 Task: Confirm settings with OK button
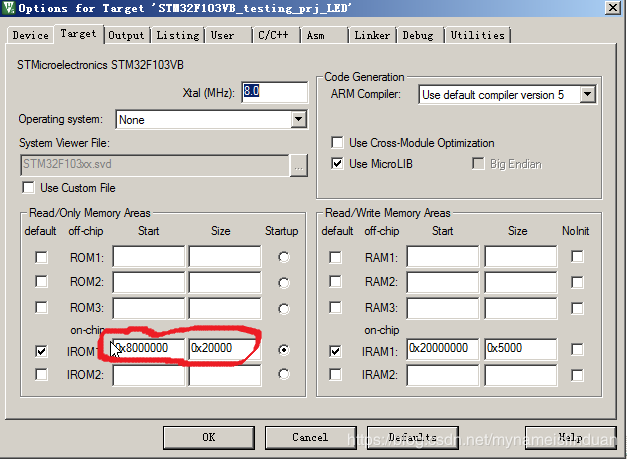tap(209, 437)
